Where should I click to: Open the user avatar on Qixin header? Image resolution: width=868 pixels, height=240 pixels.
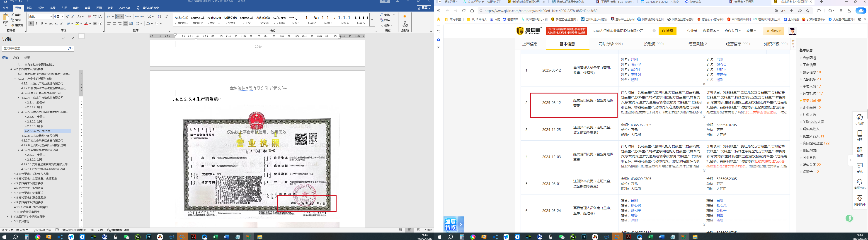click(x=792, y=31)
